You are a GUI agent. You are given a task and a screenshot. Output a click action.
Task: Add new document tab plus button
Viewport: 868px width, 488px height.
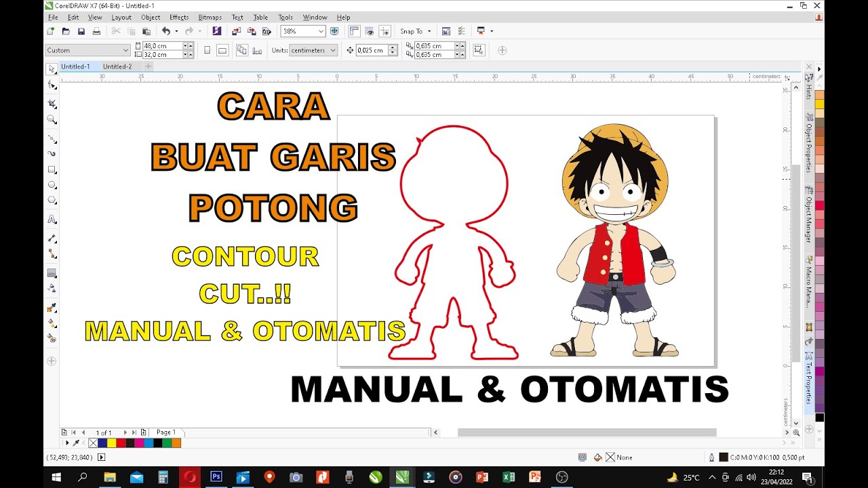(148, 66)
